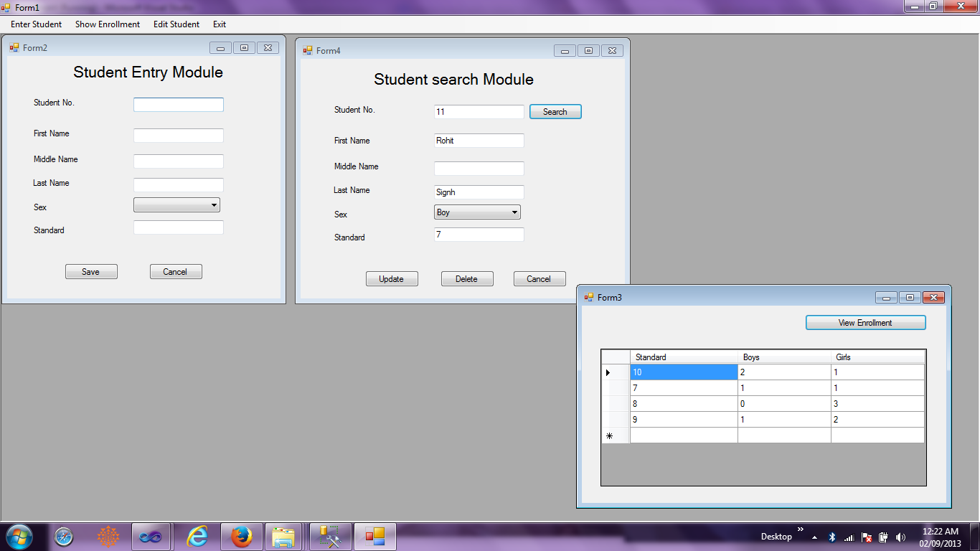Show hidden system tray icons

[815, 536]
